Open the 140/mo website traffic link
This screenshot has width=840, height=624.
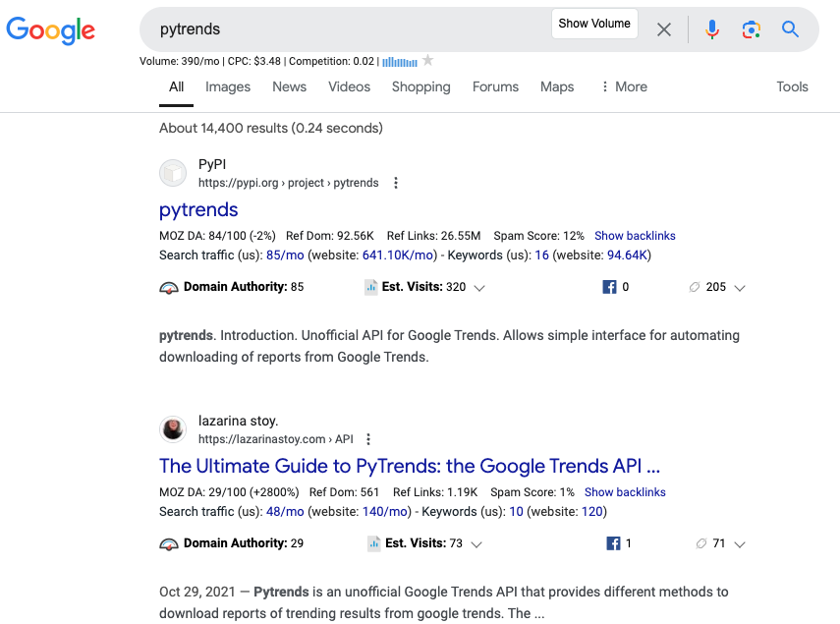[385, 512]
